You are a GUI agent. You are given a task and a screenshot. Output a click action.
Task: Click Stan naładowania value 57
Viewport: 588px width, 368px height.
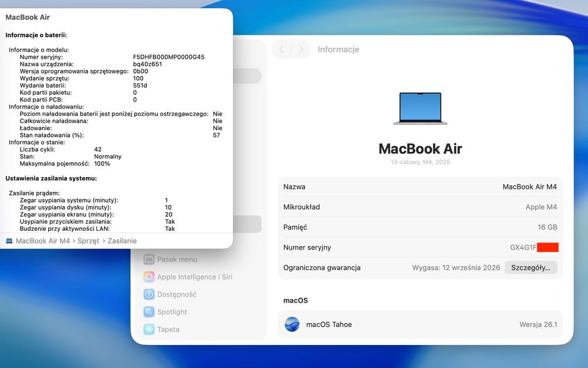pos(216,135)
